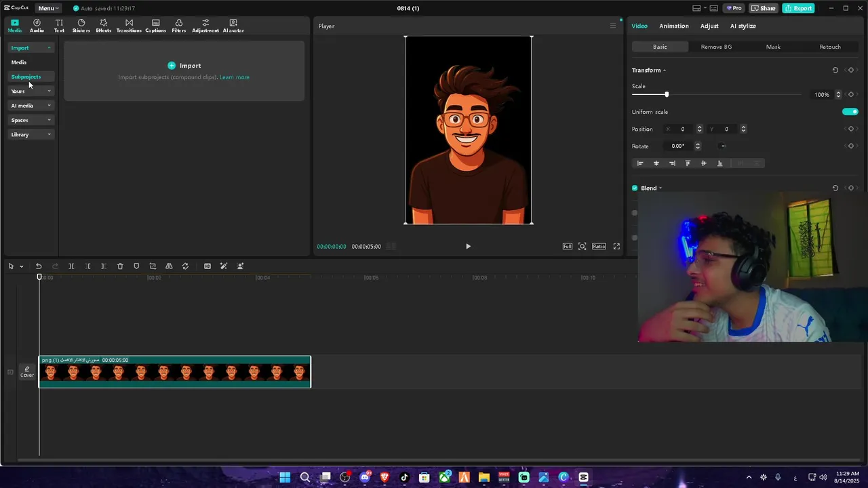
Task: Align clip to left edge
Action: 639,163
